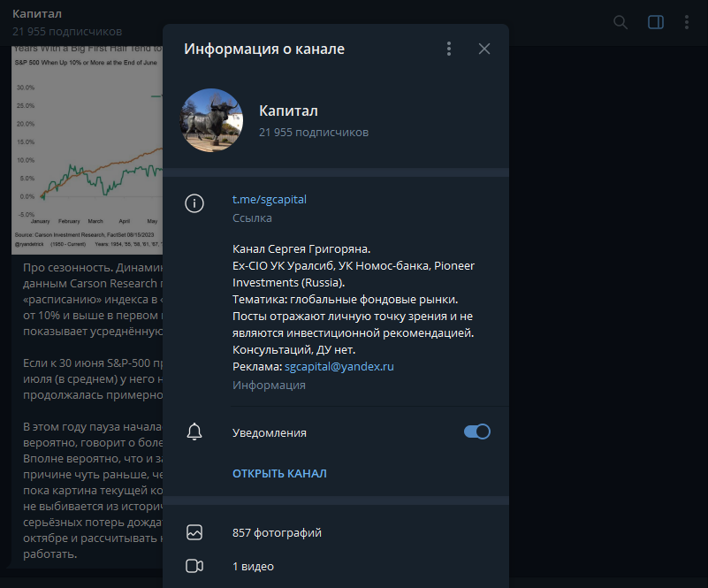The image size is (708, 588).
Task: Open the channel info three-dot menu
Action: (x=448, y=49)
